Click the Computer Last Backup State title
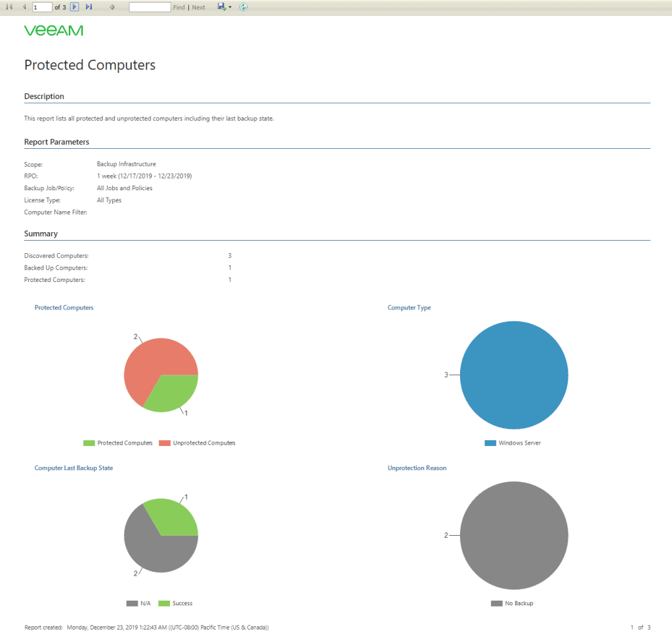Screen dimensions: 672x642 coord(73,468)
